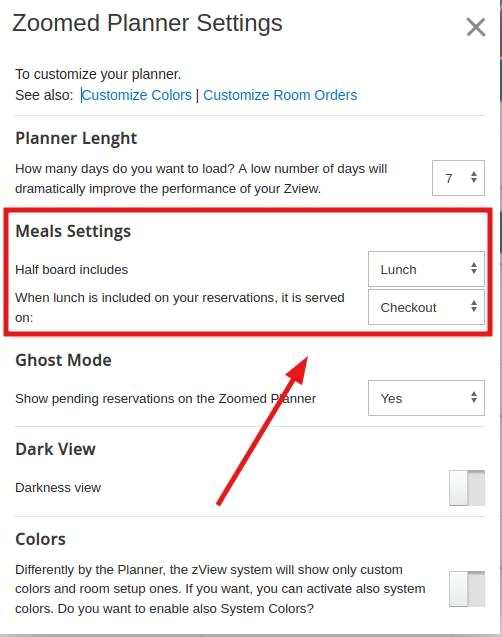Click the Checkout dropdown arrows icon

tap(474, 306)
